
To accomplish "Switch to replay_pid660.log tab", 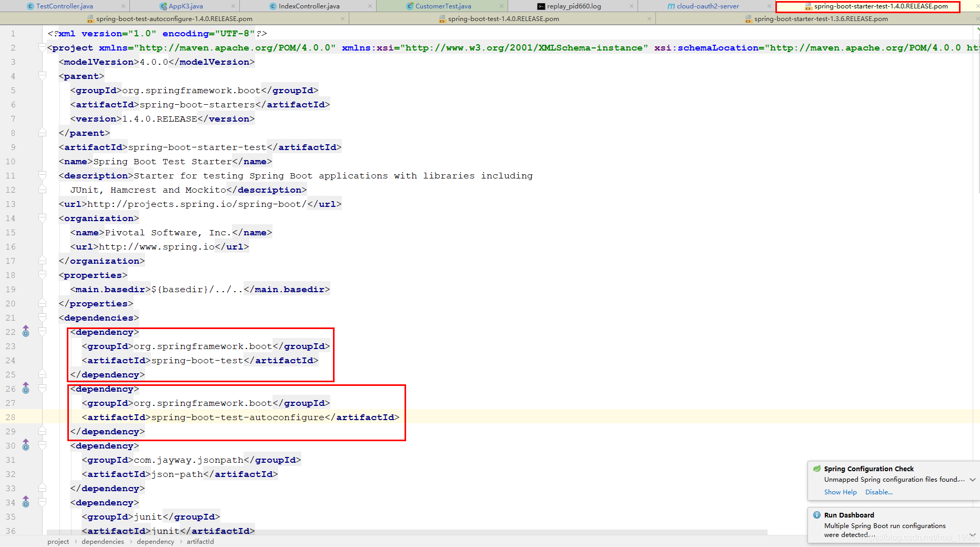I will tap(573, 6).
